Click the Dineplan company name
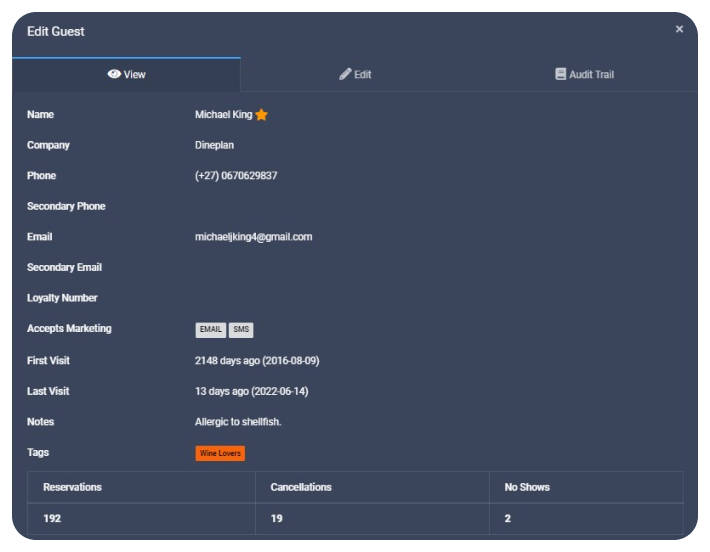The width and height of the screenshot is (710, 552). [214, 145]
